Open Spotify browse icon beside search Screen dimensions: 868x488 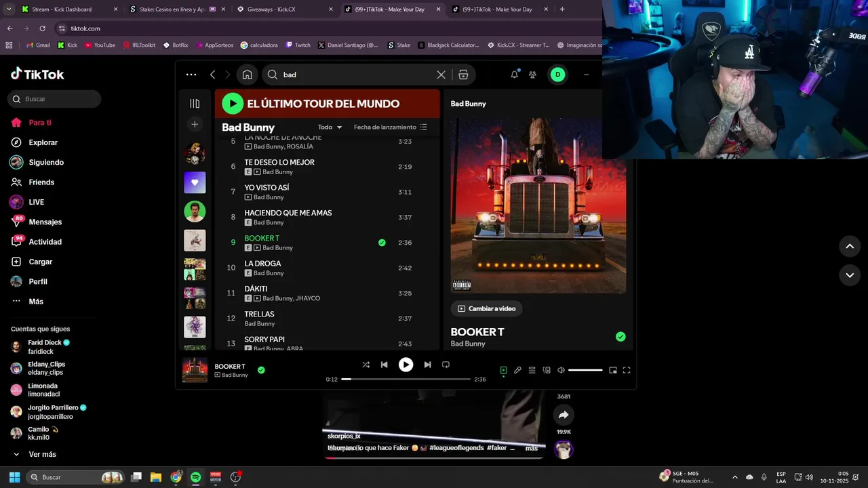coord(463,75)
